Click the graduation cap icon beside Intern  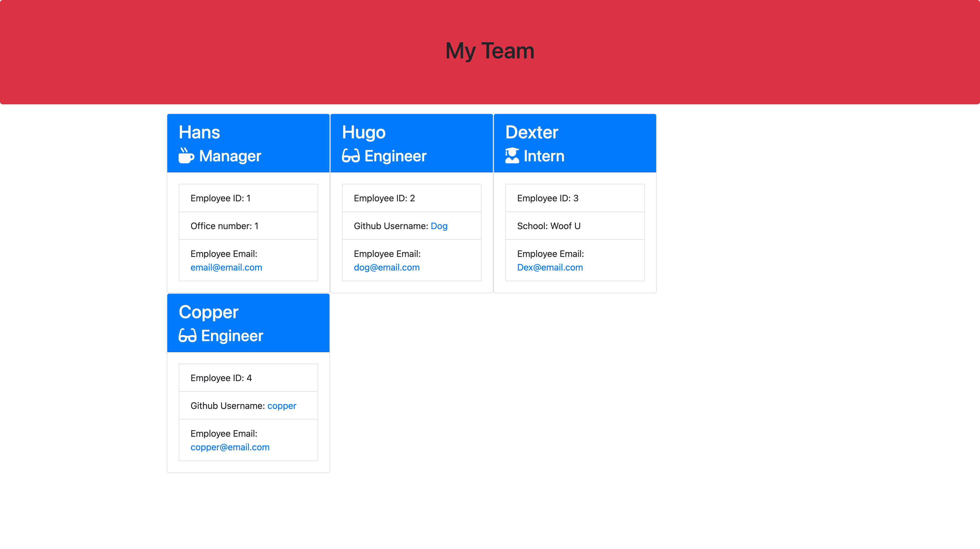pos(512,156)
